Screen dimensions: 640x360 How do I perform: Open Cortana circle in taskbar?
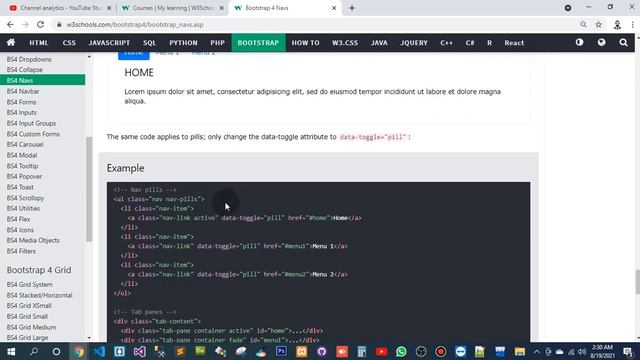[x=56, y=351]
